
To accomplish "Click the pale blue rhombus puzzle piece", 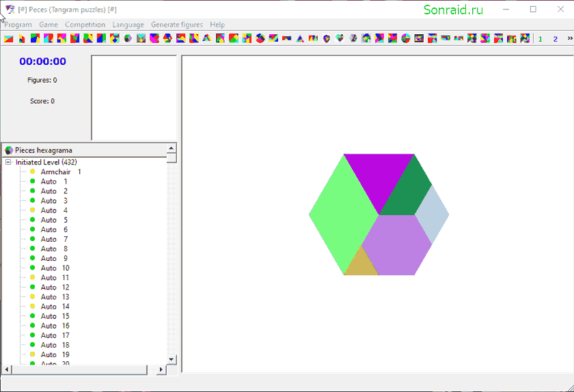I will coord(432,214).
